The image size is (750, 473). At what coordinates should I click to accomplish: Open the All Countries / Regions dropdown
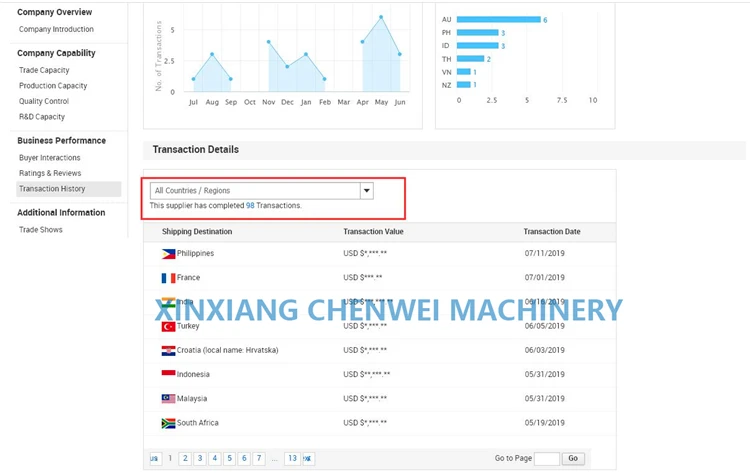coord(261,190)
